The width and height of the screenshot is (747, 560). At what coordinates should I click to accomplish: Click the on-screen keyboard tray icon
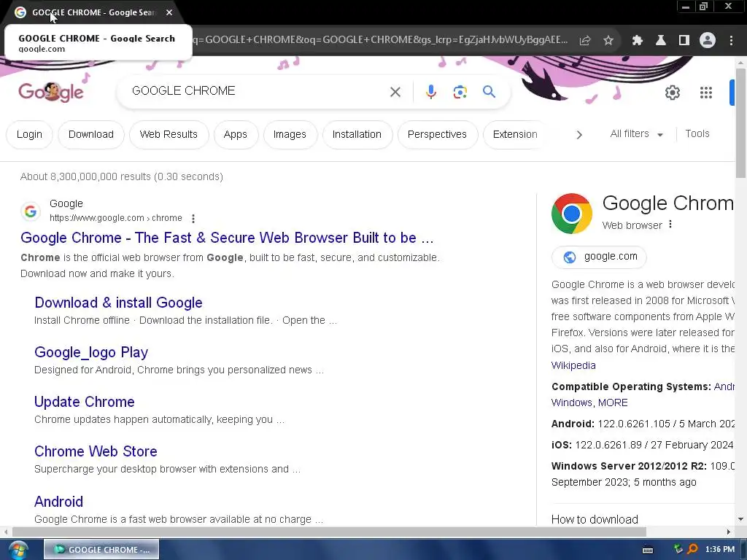pyautogui.click(x=648, y=550)
